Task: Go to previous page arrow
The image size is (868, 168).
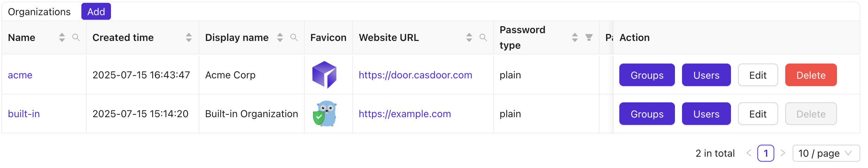Action: click(x=749, y=153)
